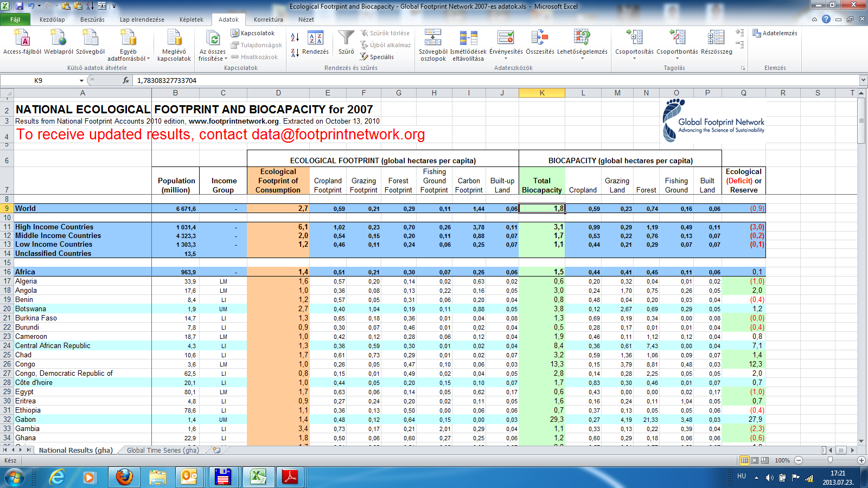Open Tagolás group dialog launcher

pyautogui.click(x=743, y=68)
